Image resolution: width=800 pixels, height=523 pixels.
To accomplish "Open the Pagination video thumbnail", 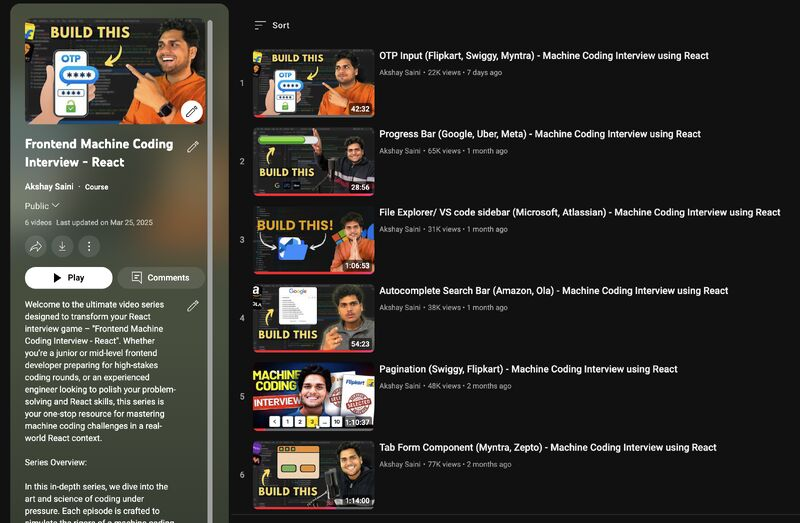I will (314, 396).
